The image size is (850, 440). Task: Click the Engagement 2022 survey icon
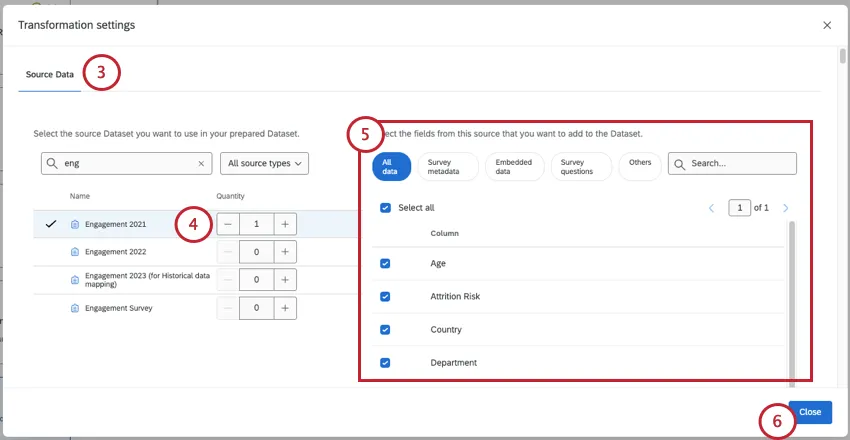coord(75,252)
